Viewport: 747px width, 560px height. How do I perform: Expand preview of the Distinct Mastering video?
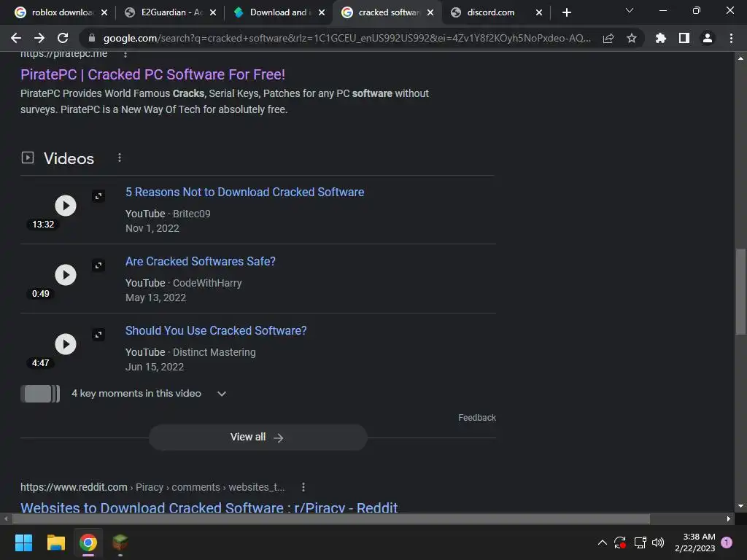[98, 335]
